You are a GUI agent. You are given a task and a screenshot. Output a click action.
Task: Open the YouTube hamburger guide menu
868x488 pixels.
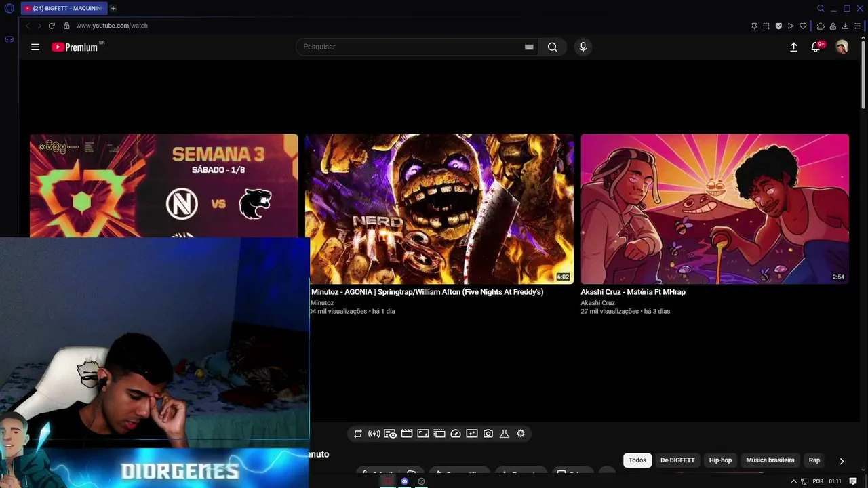[x=35, y=47]
